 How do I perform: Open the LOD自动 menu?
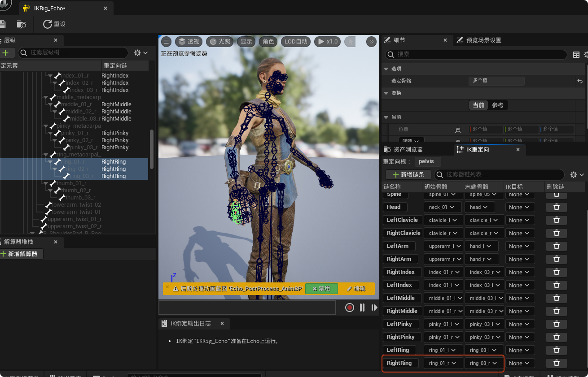click(x=296, y=42)
